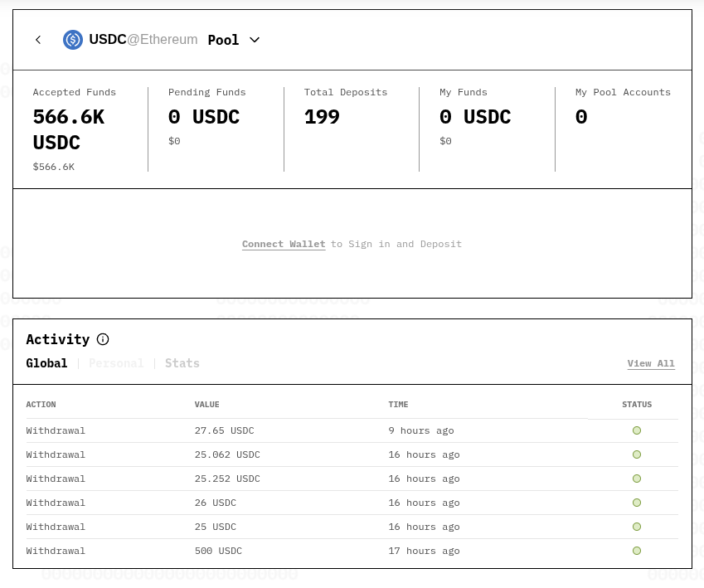
Task: Click the VALUE column header
Action: pos(206,404)
